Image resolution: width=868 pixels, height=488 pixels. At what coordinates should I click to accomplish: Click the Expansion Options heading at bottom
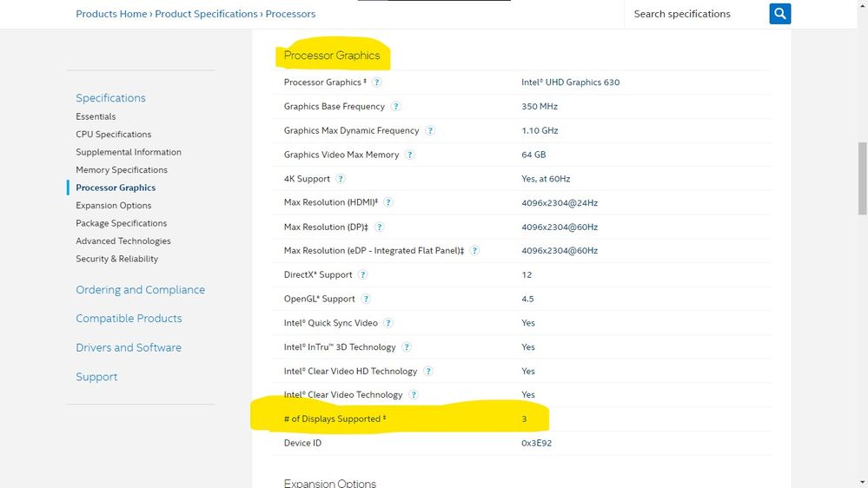pos(330,483)
